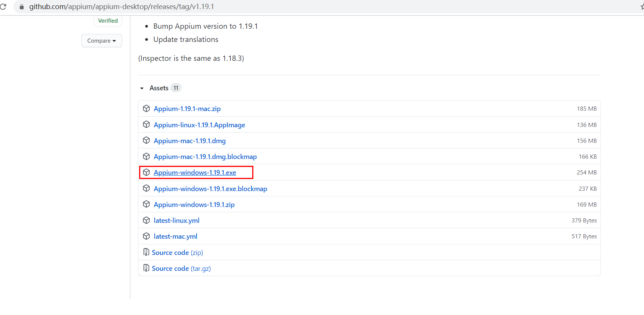644x315 pixels.
Task: Click the 185 MB file size
Action: [587, 109]
